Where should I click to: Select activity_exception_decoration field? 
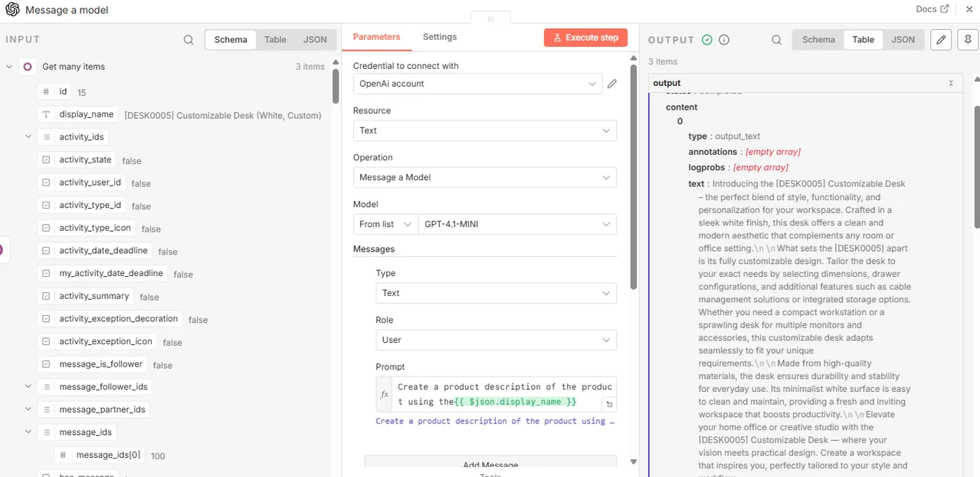(110, 318)
